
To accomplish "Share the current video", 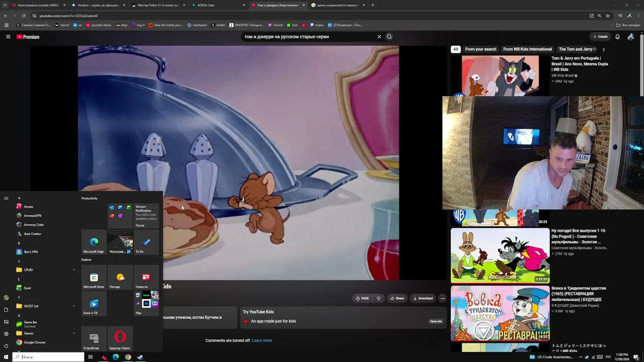I will click(x=397, y=298).
